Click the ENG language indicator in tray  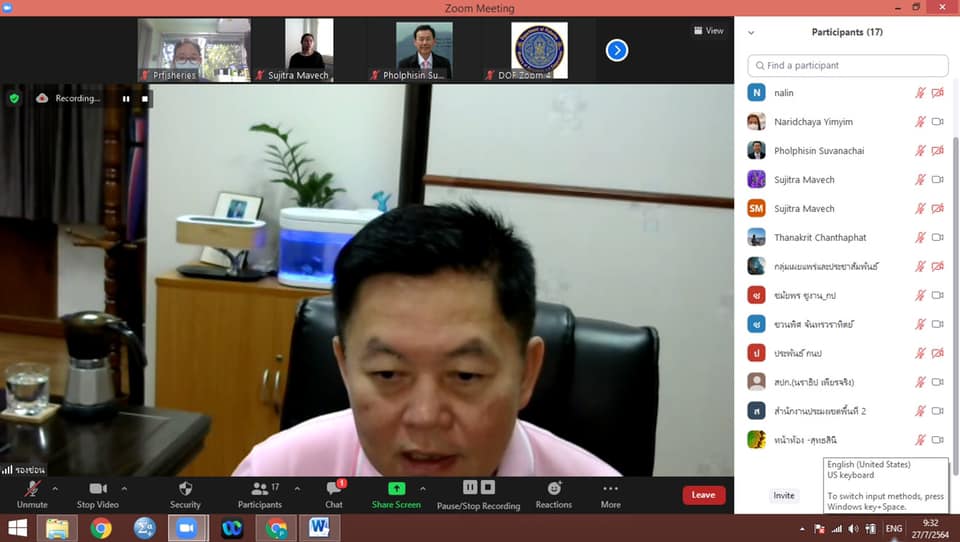point(894,528)
